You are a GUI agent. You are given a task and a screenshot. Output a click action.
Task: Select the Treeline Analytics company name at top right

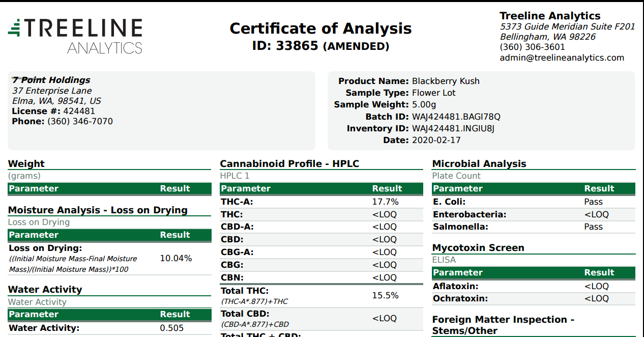[x=550, y=16]
